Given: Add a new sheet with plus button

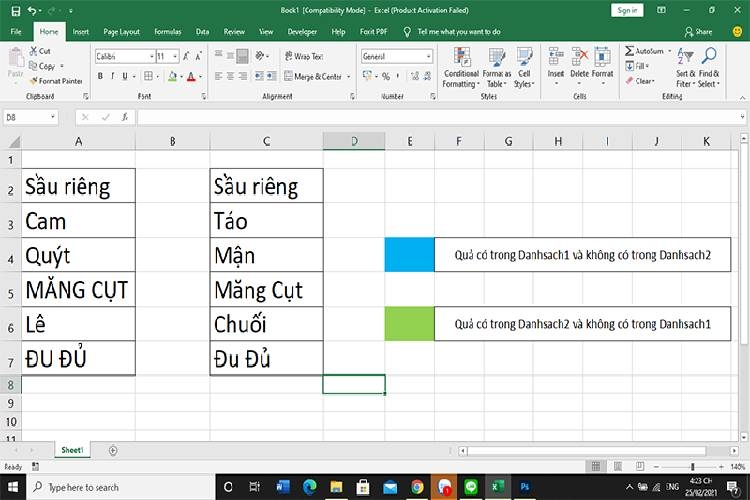Looking at the screenshot, I should (113, 450).
